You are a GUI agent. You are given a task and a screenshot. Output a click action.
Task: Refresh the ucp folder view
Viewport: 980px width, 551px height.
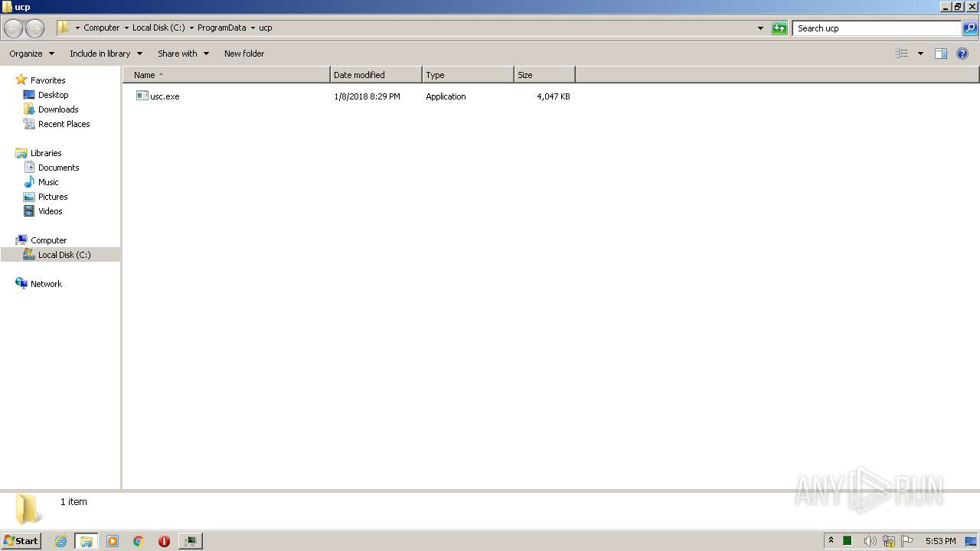pyautogui.click(x=779, y=28)
